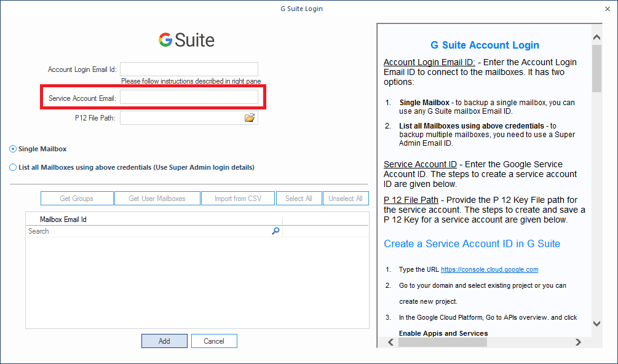Click the Select All button
618x364 pixels.
(299, 199)
